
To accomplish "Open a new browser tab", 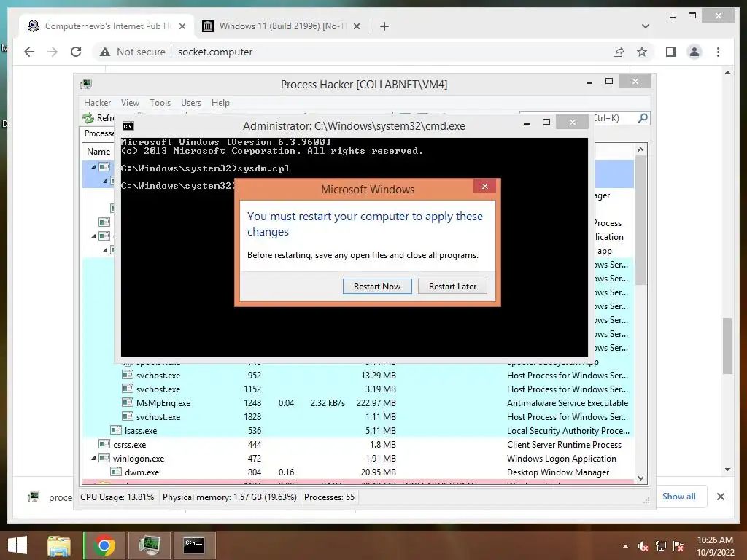I will [x=384, y=26].
